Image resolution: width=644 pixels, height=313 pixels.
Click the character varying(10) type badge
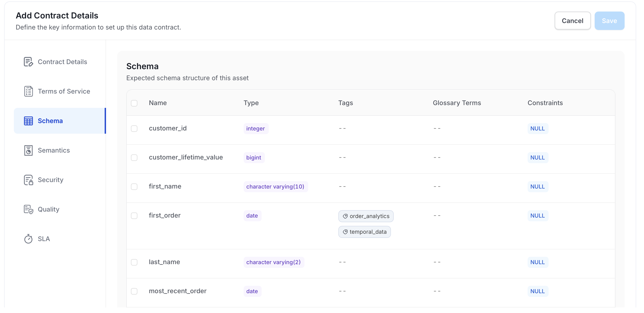(x=275, y=186)
